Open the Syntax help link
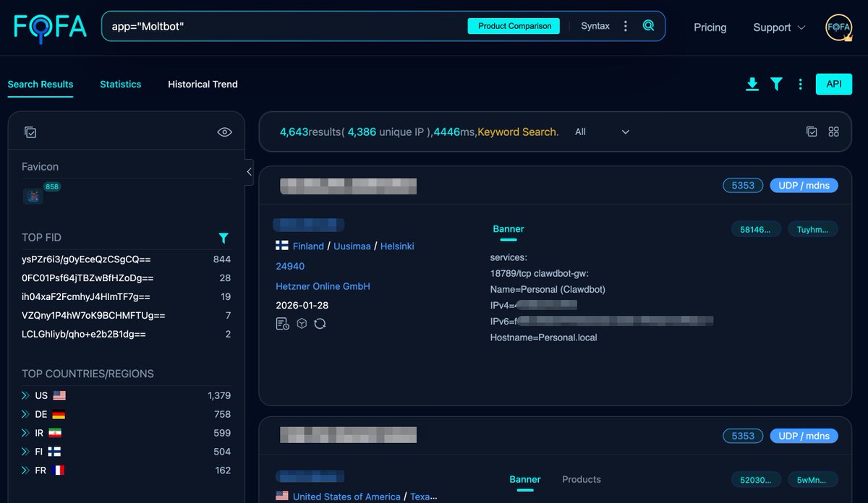The width and height of the screenshot is (868, 503). point(595,26)
